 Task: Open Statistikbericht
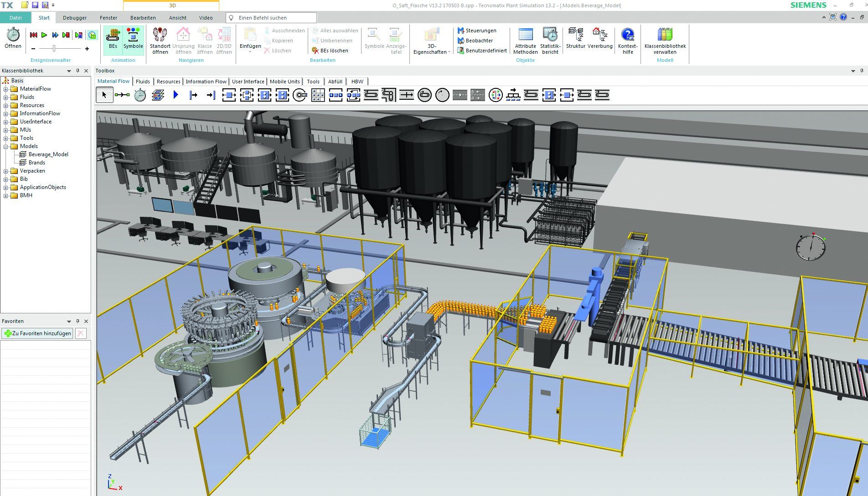click(550, 41)
